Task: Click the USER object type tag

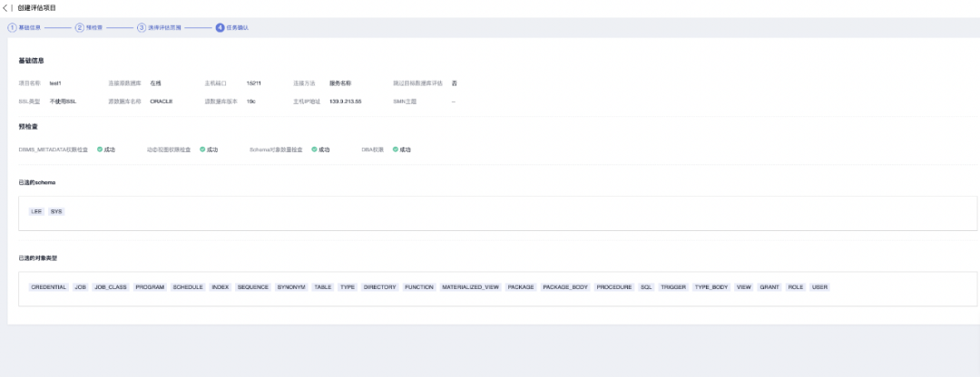Action: tap(820, 287)
